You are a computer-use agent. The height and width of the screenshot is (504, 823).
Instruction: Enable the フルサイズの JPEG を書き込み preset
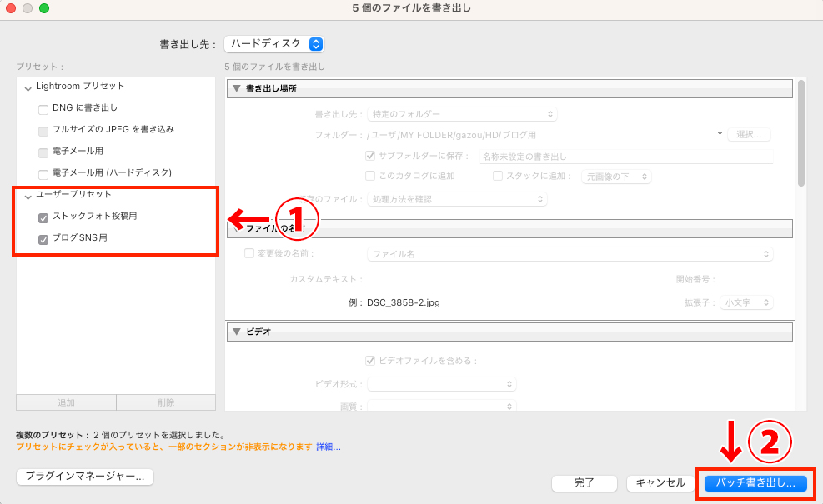click(43, 129)
